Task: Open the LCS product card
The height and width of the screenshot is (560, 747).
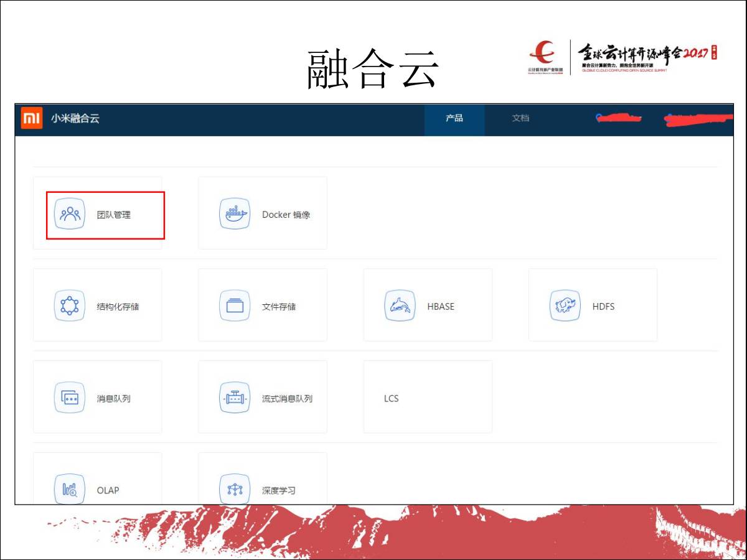Action: (428, 397)
